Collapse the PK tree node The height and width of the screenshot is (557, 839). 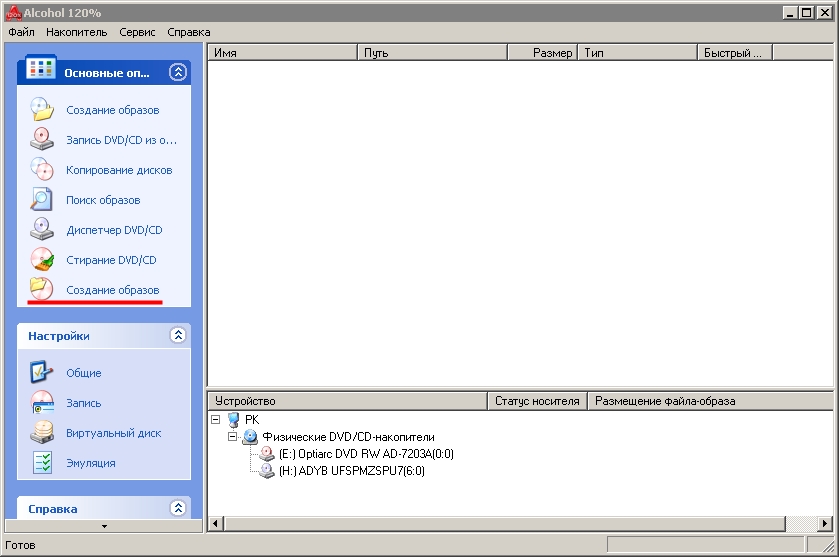216,419
